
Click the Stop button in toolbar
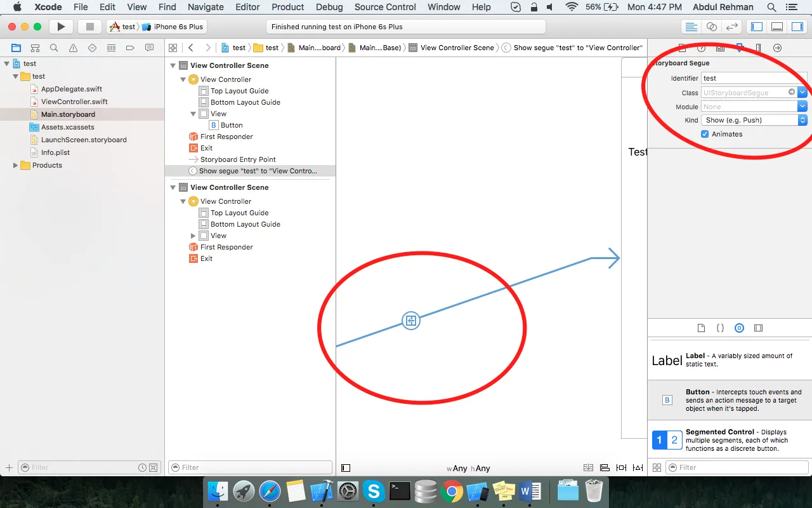90,27
